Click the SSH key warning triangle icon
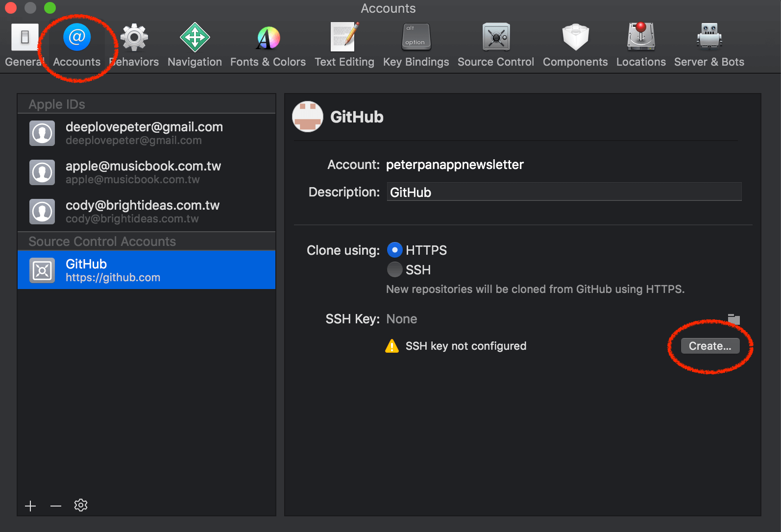 tap(392, 346)
